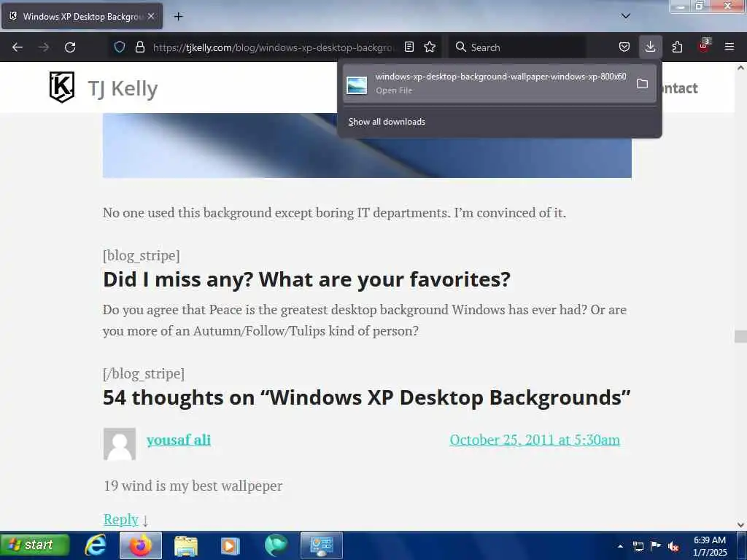Click the forward navigation arrow
Screen dimensions: 747x560
(x=44, y=47)
